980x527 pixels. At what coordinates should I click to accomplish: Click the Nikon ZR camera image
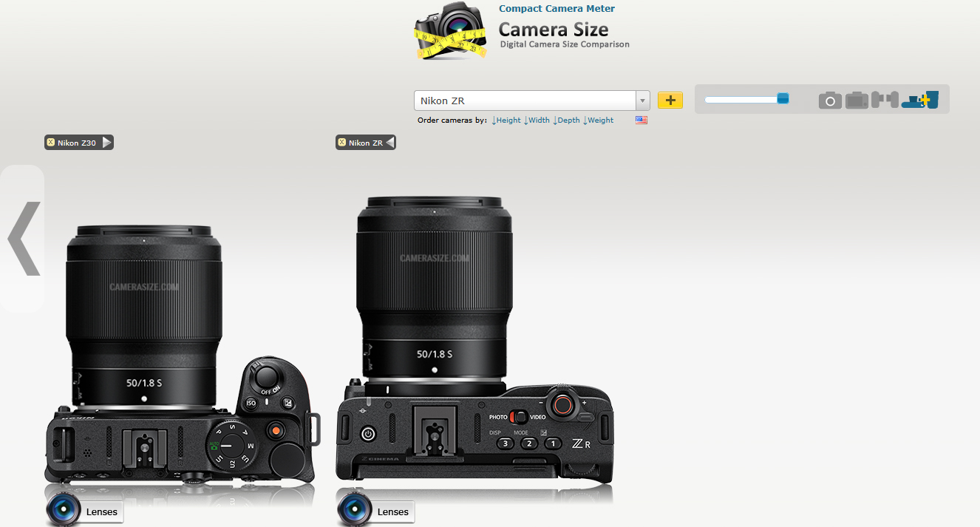pyautogui.click(x=474, y=341)
